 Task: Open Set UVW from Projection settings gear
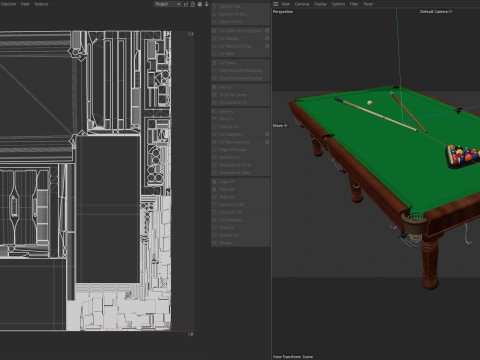tap(267, 31)
